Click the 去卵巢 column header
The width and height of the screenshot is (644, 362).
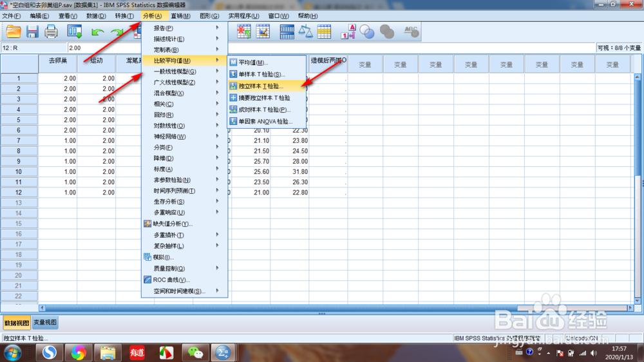58,64
